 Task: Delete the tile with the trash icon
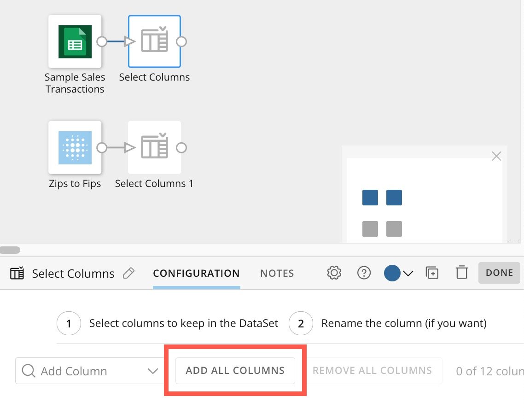click(461, 272)
